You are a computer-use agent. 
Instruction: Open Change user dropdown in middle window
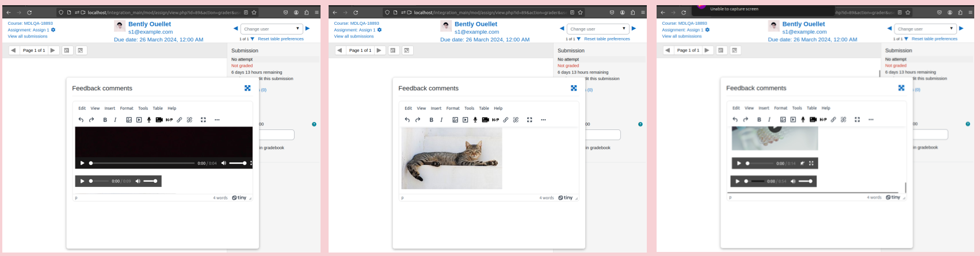coord(598,29)
